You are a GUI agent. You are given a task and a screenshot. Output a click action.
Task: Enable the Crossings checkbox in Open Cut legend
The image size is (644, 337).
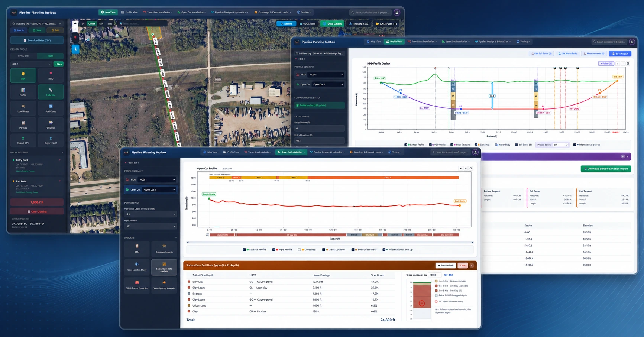[299, 250]
